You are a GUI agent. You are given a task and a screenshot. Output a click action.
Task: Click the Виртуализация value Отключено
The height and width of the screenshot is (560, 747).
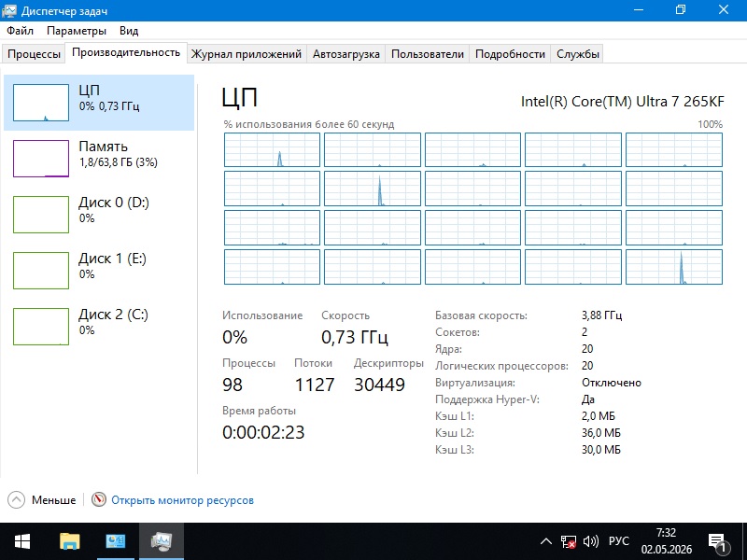coord(612,383)
